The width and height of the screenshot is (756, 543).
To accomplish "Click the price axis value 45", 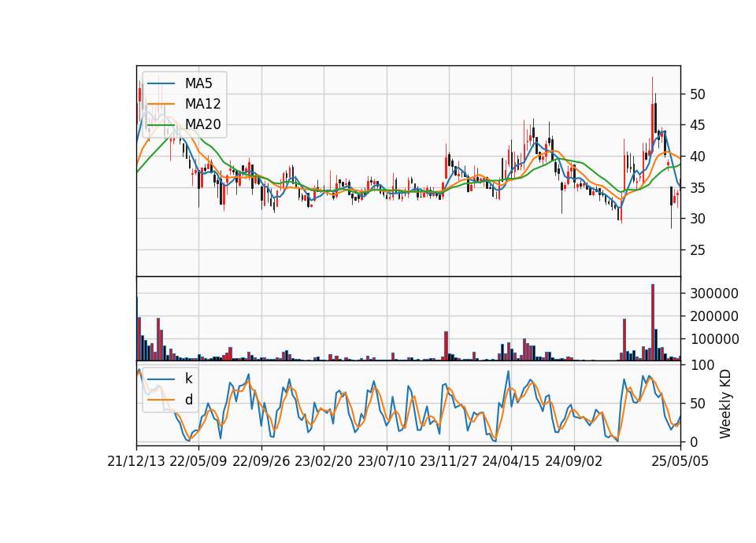I will [x=697, y=125].
